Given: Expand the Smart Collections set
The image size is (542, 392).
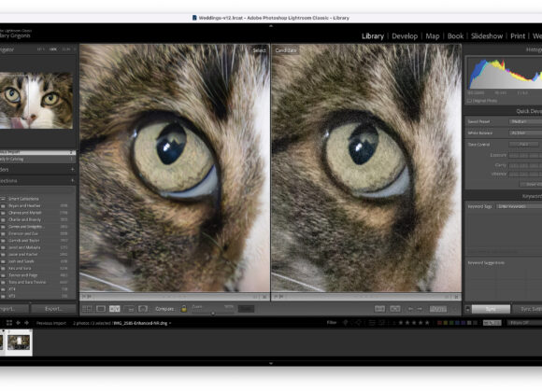Looking at the screenshot, I should pos(23,199).
